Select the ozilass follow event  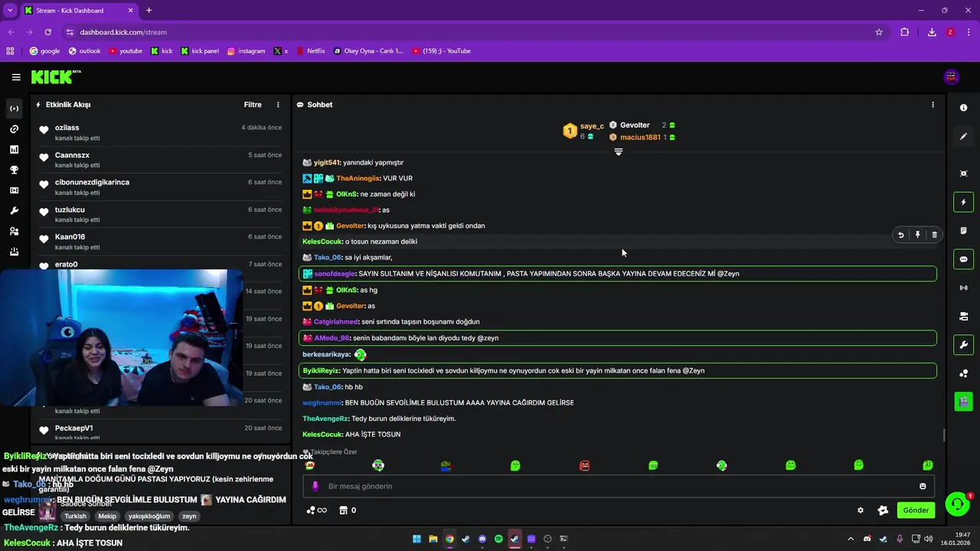click(161, 132)
